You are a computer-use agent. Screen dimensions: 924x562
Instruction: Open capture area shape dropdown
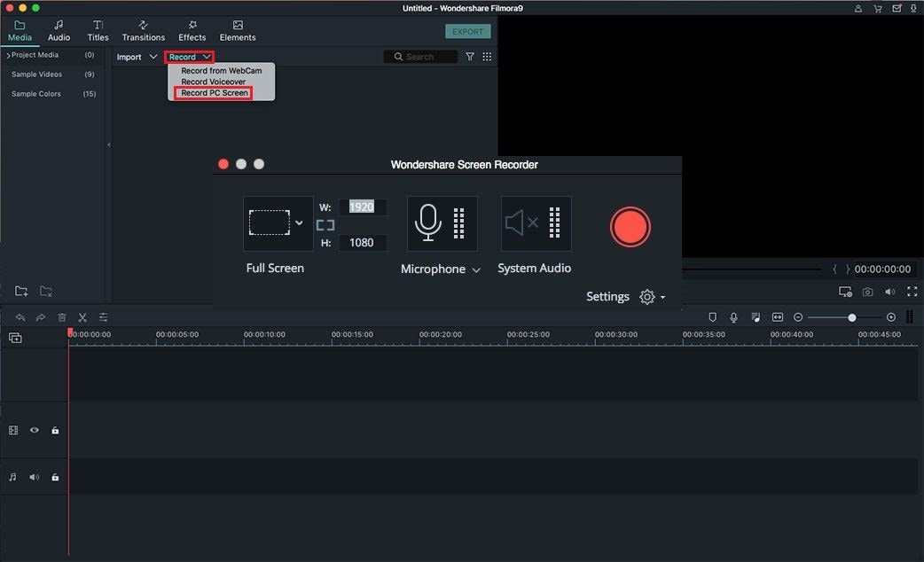(x=299, y=222)
